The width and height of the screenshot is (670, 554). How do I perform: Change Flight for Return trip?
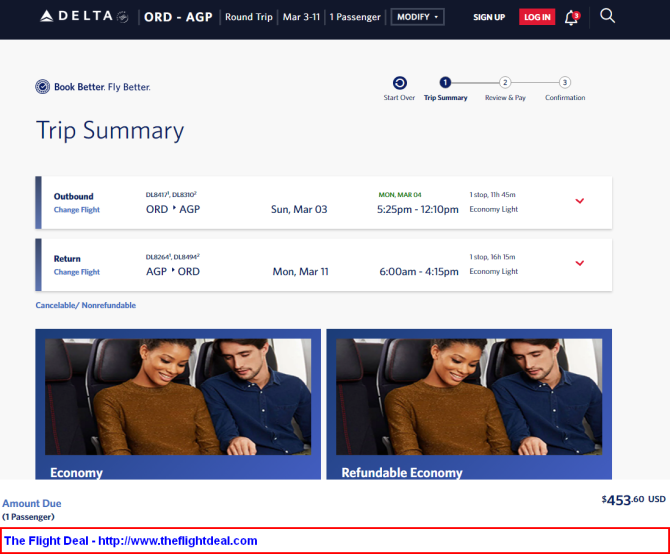pyautogui.click(x=76, y=272)
